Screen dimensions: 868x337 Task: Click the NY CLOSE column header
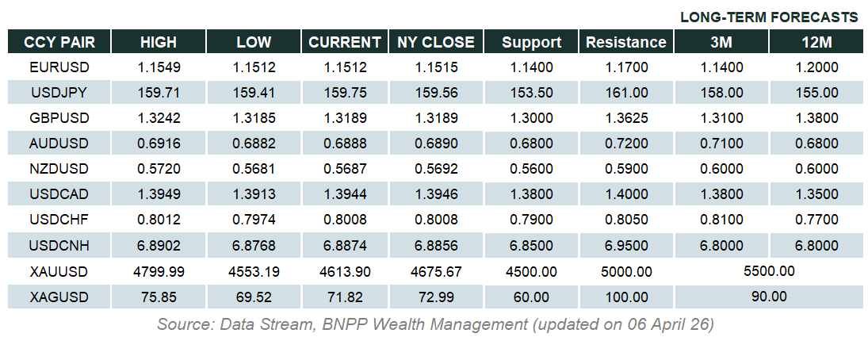(436, 43)
